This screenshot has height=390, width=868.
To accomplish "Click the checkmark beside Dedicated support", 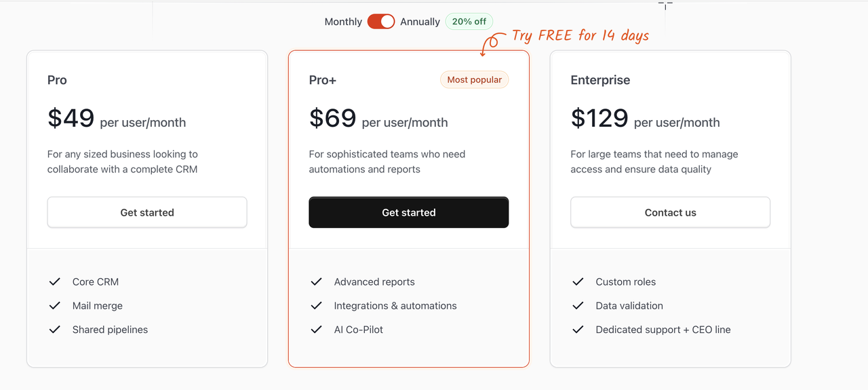I will 578,330.
